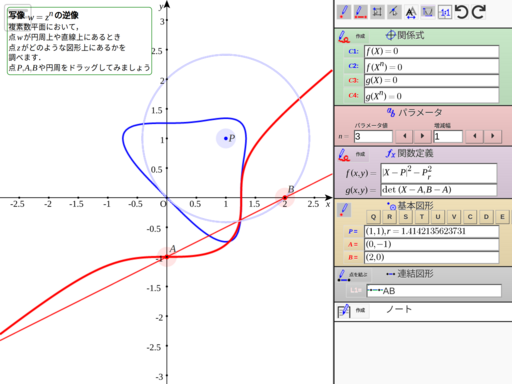
Task: Select the Q basic figure tab
Action: click(x=373, y=217)
